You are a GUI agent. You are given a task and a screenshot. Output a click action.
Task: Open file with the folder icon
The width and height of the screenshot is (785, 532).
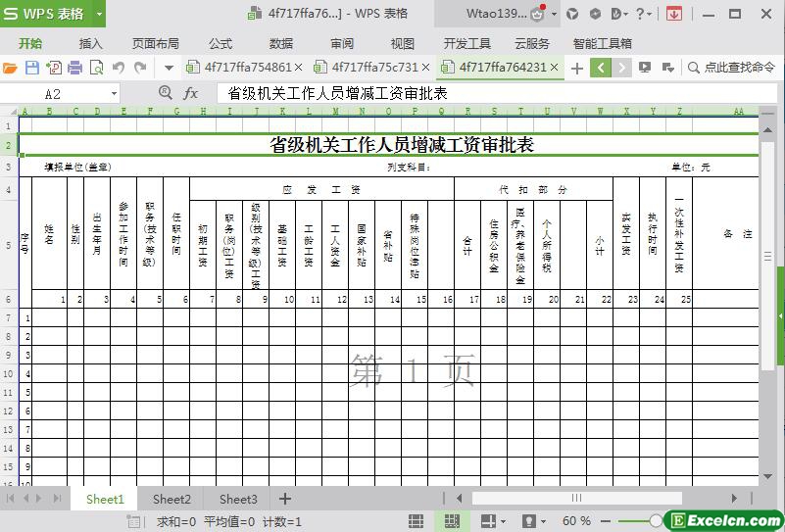coord(10,68)
